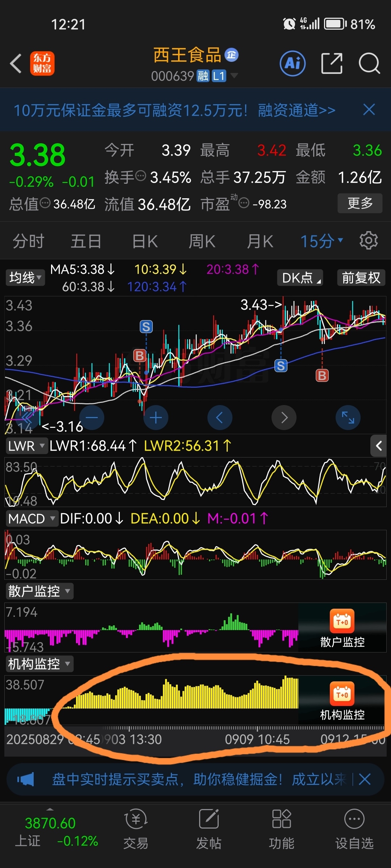Switch to the 分时 tab
The image size is (391, 868).
pyautogui.click(x=28, y=241)
